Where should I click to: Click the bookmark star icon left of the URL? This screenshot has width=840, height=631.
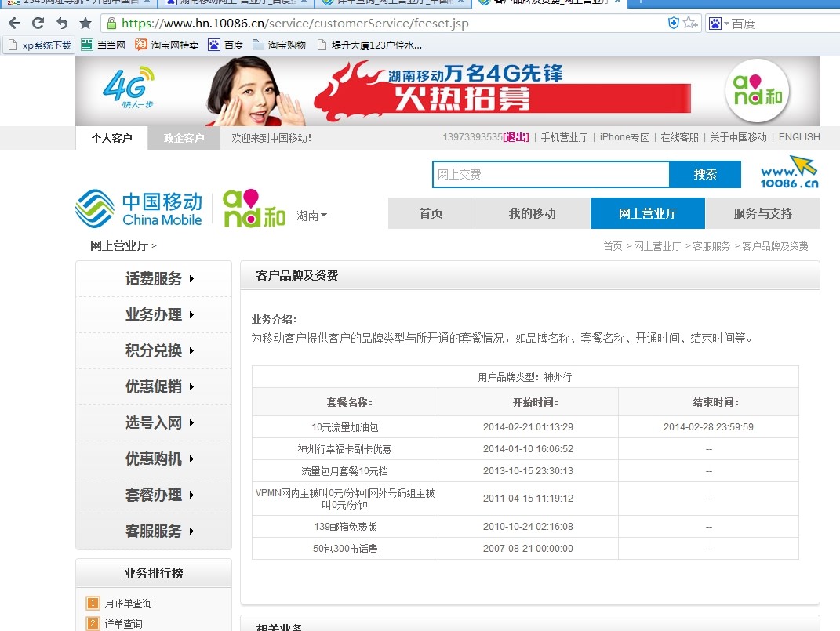[85, 24]
